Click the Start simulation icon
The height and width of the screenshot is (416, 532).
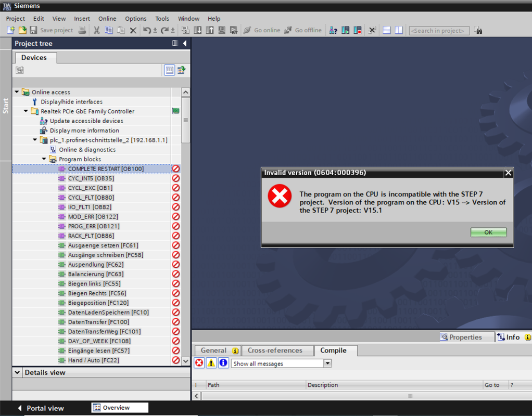(x=222, y=30)
